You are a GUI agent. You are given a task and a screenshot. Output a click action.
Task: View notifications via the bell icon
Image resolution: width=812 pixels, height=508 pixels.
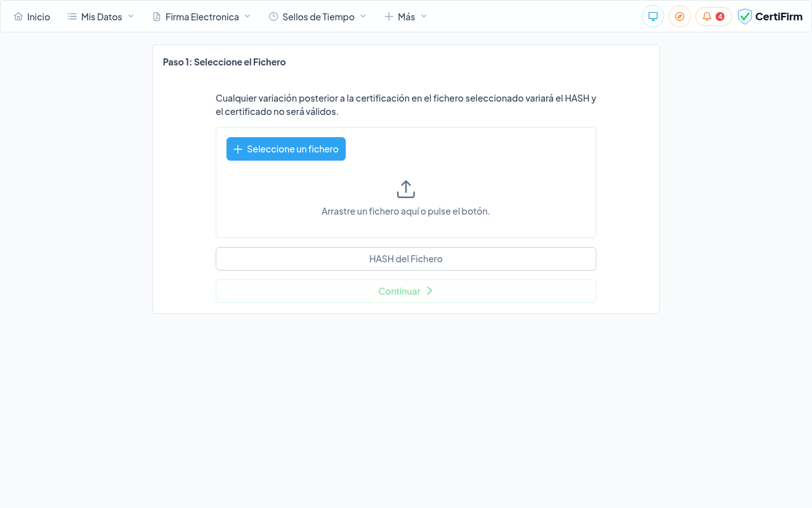(x=706, y=16)
